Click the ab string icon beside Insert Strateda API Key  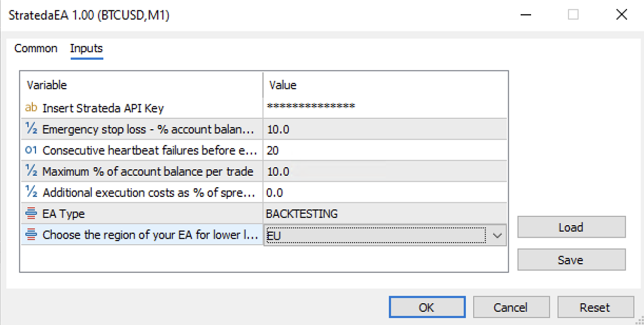[x=30, y=106]
